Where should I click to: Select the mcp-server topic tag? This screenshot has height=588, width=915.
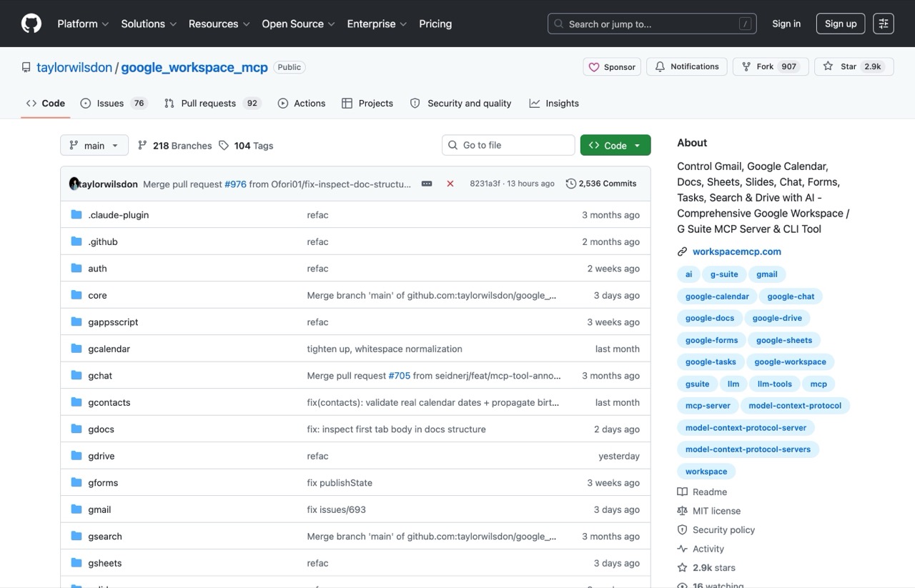pos(708,406)
